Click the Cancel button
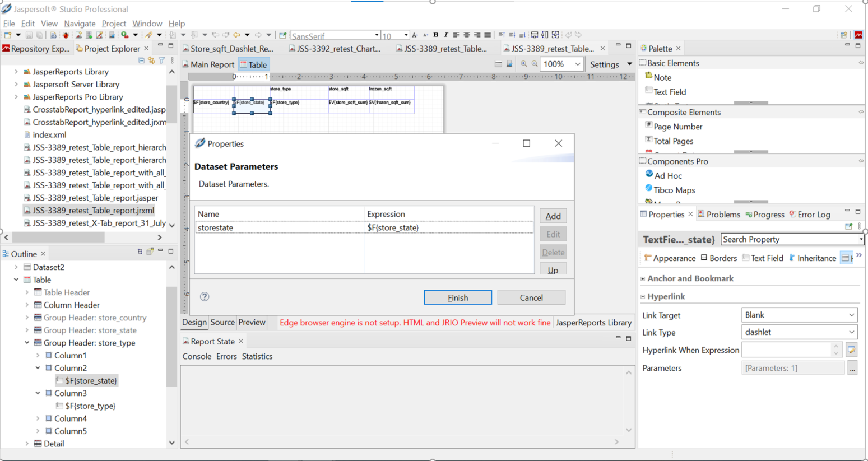The image size is (868, 461). tap(531, 297)
